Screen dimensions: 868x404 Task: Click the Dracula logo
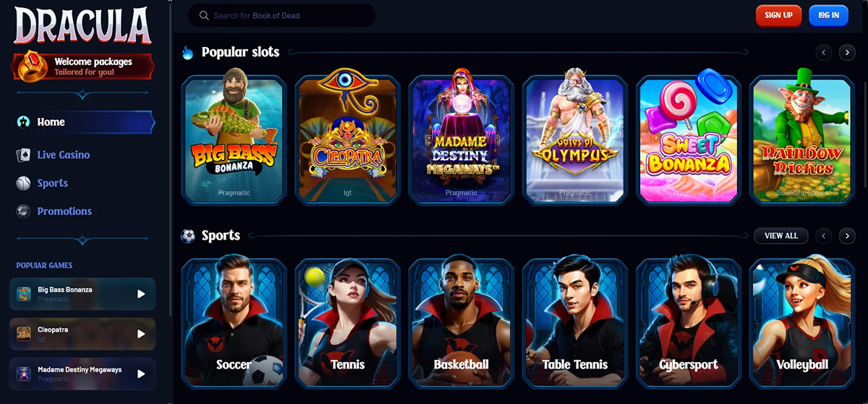(83, 26)
